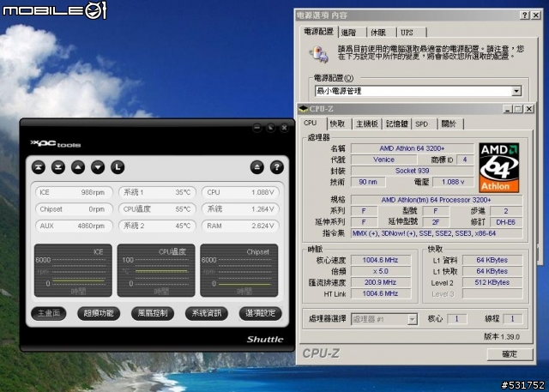Click the ICE 988rpm fan reading
The image size is (549, 392).
click(74, 192)
